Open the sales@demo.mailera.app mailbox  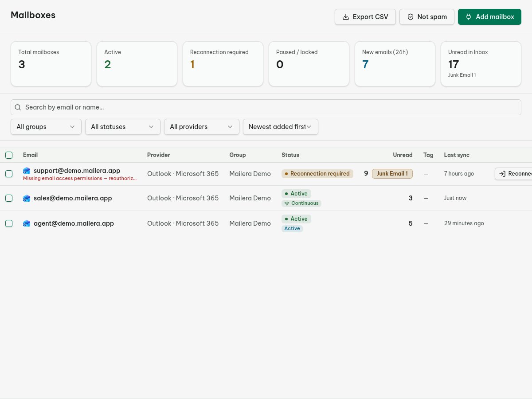point(73,198)
